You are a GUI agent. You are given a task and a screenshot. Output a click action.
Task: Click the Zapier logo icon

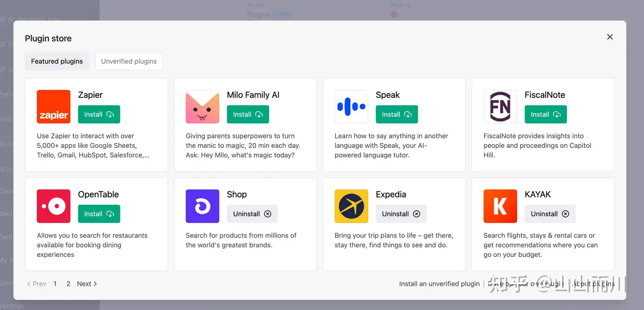point(54,107)
